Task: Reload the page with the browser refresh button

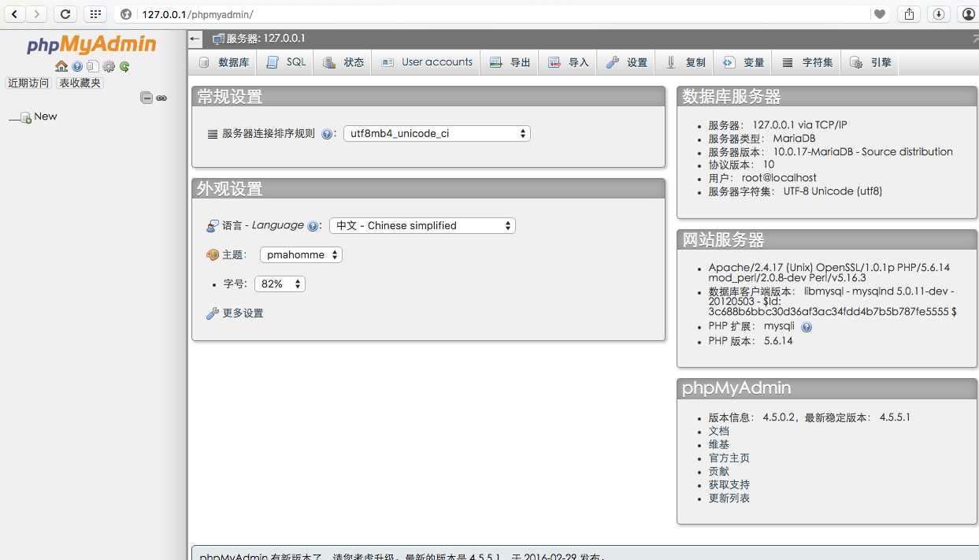Action: [65, 14]
